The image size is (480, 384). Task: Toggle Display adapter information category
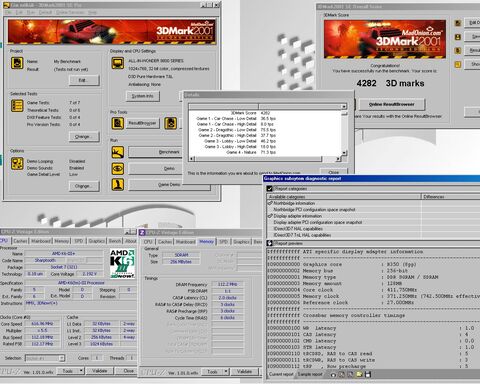tap(270, 216)
